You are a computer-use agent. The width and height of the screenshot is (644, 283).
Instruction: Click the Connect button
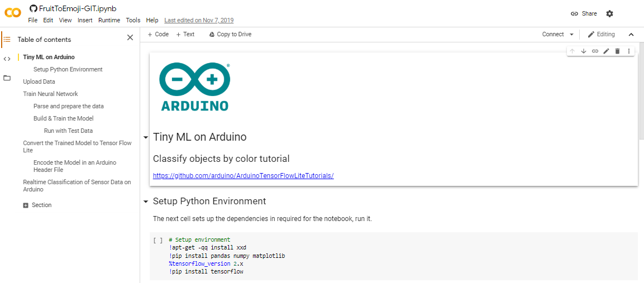(x=553, y=35)
